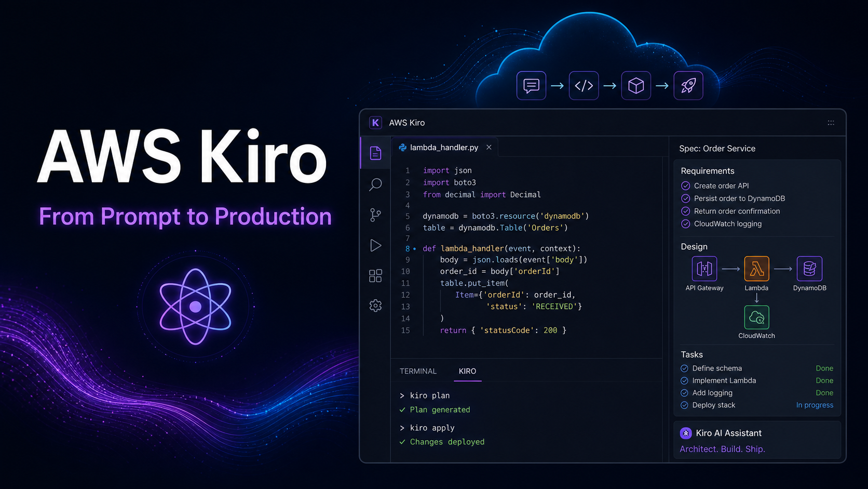The height and width of the screenshot is (489, 868).
Task: Click line number 15 in gutter
Action: tap(405, 331)
